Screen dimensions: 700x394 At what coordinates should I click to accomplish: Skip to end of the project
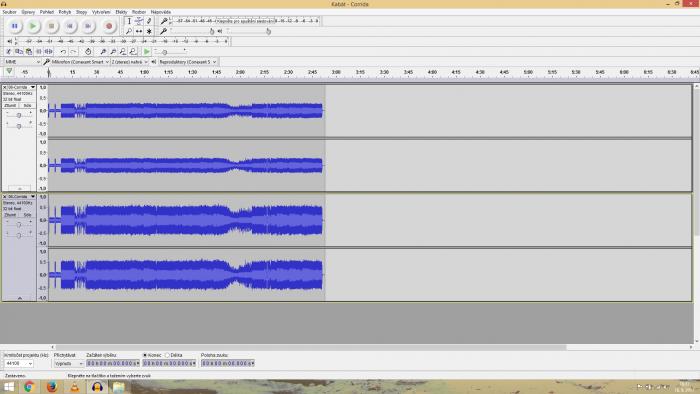[x=88, y=26]
